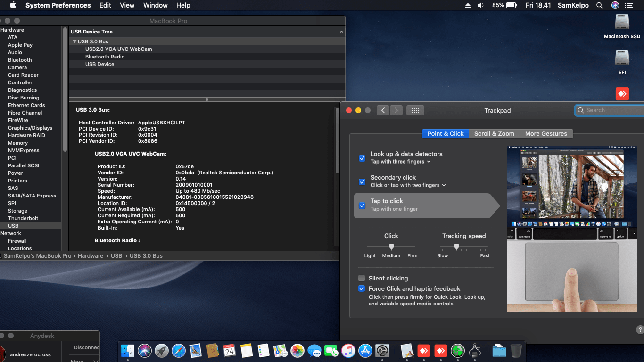Toggle the Secondary click checkbox
The height and width of the screenshot is (362, 644).
point(362,182)
